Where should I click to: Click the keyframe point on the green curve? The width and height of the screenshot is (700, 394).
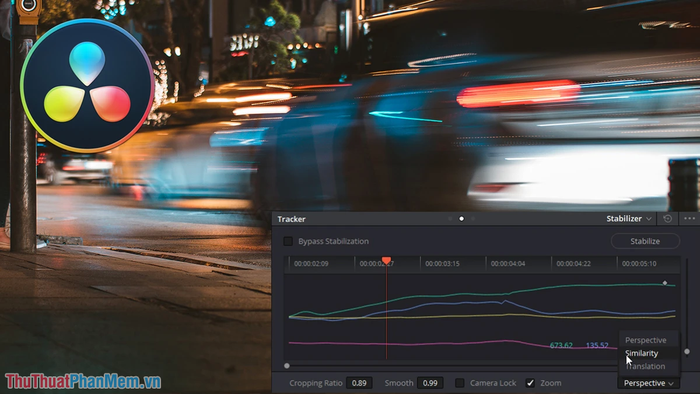tap(665, 283)
